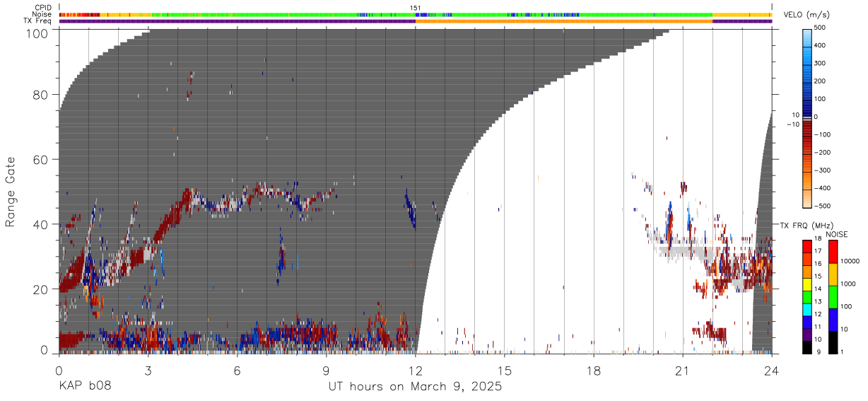
Task: Click the range gate tick label 20
Action: [41, 289]
